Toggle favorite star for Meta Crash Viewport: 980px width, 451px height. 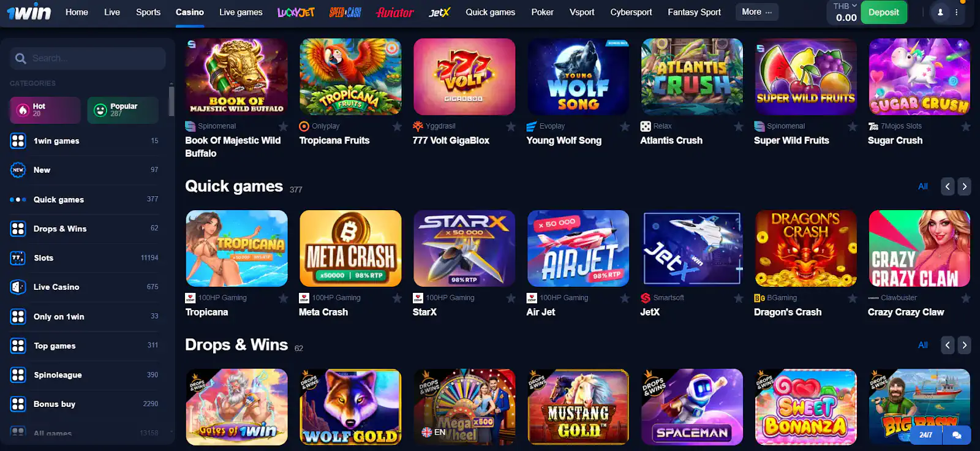click(397, 298)
